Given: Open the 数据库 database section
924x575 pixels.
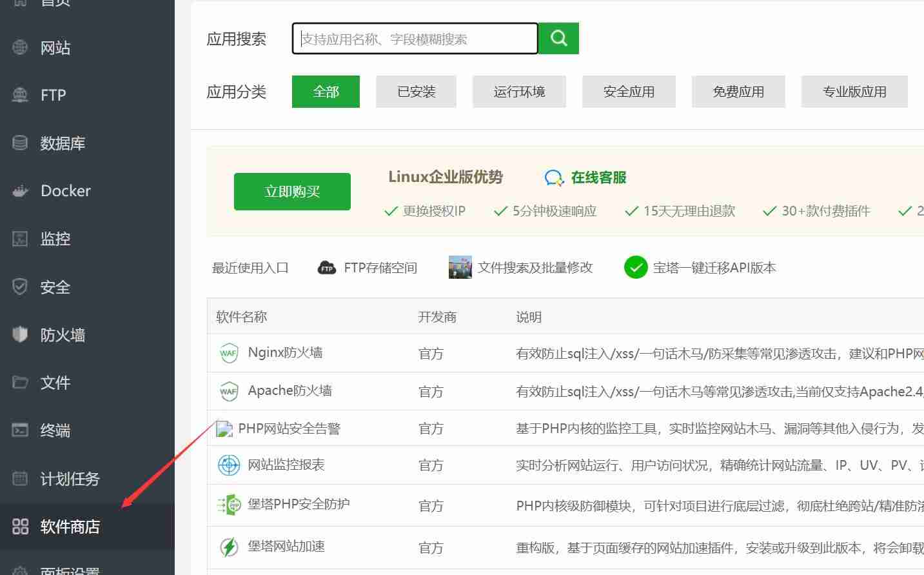Looking at the screenshot, I should [x=63, y=143].
